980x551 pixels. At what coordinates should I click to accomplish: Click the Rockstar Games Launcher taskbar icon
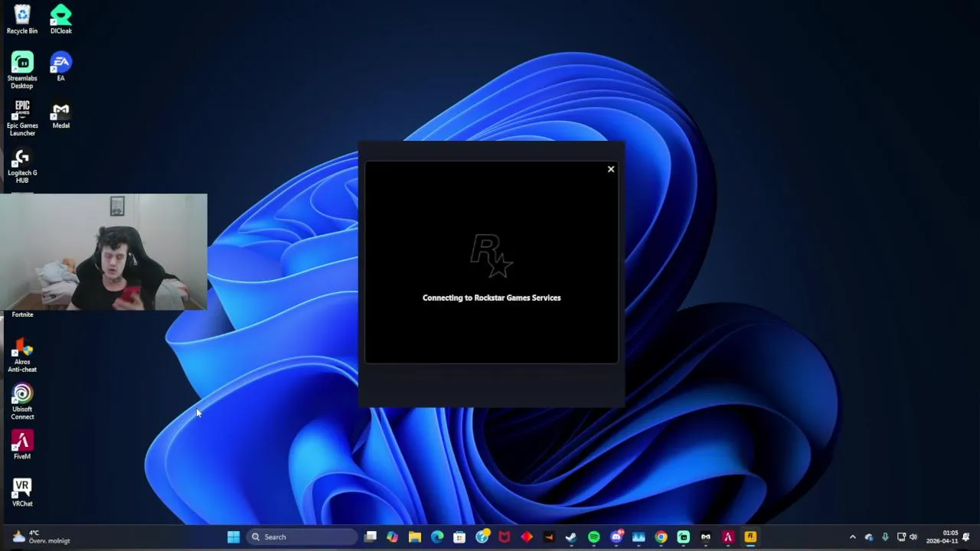pos(750,537)
